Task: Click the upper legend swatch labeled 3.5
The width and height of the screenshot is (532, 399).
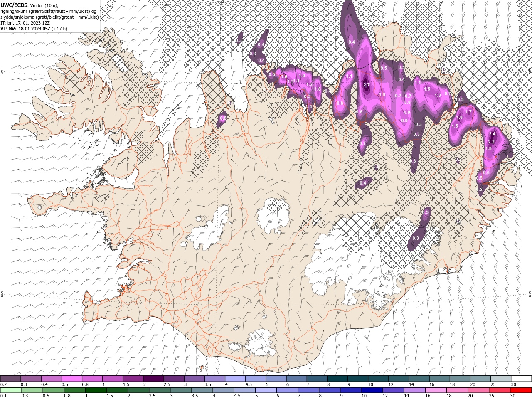Action: tap(215, 378)
